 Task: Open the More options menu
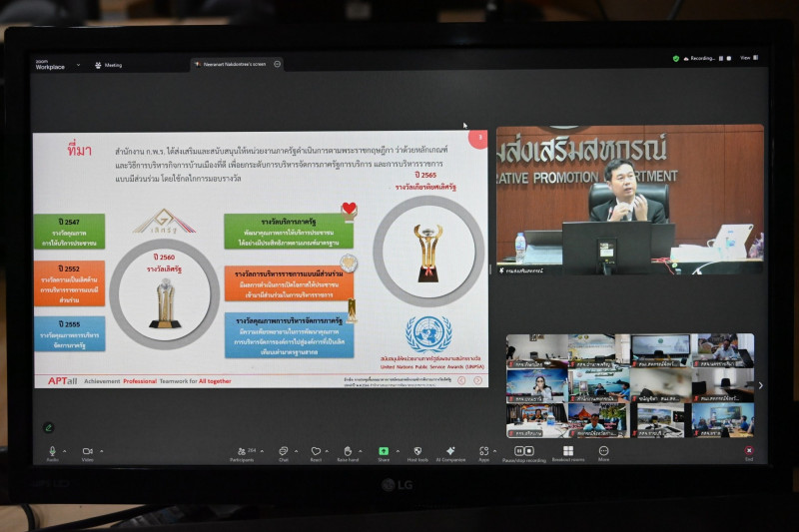[x=604, y=451]
